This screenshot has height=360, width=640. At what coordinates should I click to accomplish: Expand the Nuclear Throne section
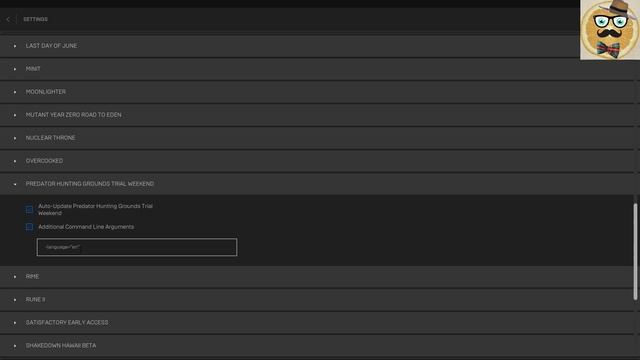click(317, 138)
